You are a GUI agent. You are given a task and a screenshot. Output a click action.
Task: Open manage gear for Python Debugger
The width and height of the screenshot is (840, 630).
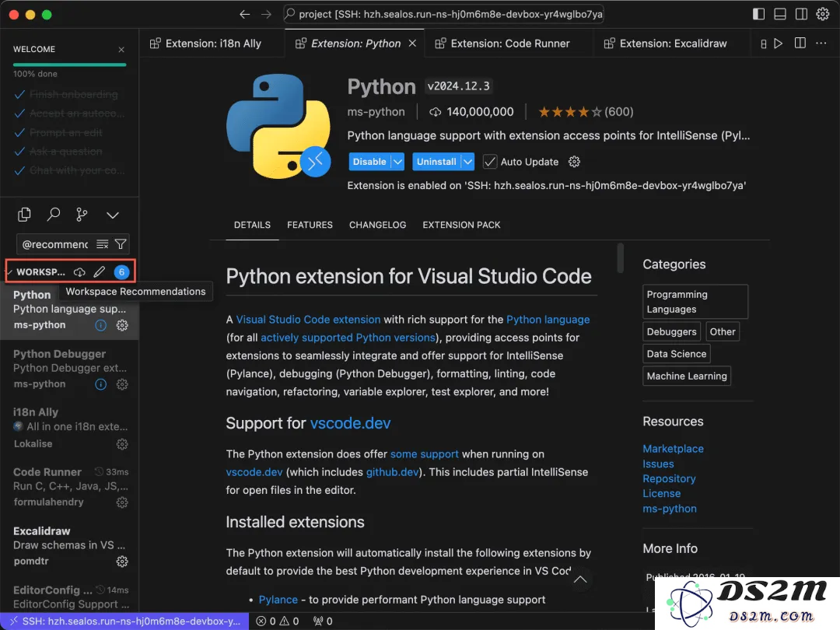[122, 385]
